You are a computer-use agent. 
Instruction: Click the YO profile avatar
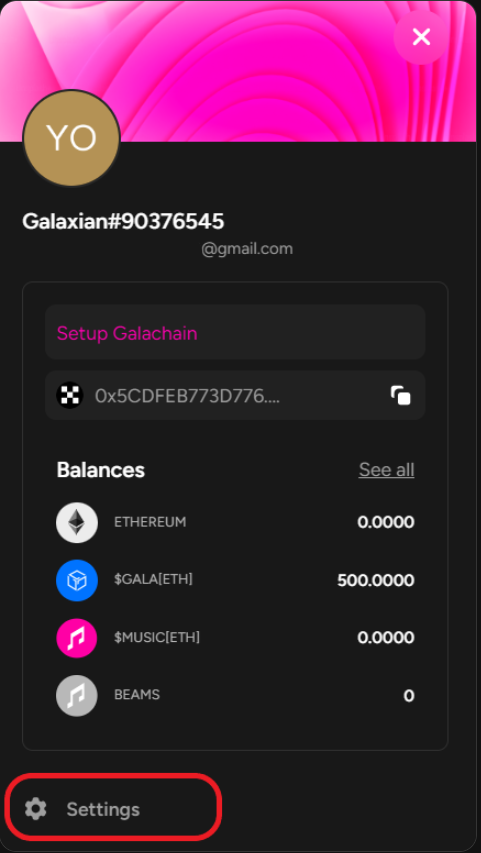[71, 139]
